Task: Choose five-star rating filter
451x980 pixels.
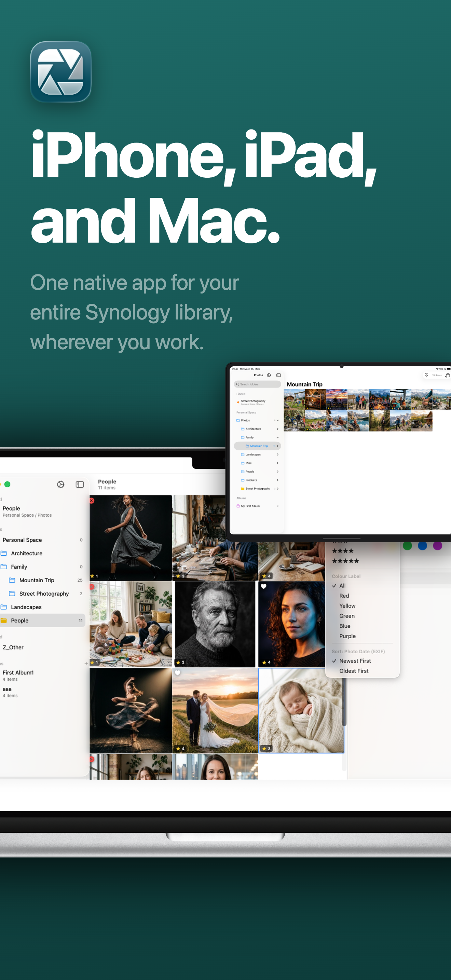Action: tap(345, 561)
